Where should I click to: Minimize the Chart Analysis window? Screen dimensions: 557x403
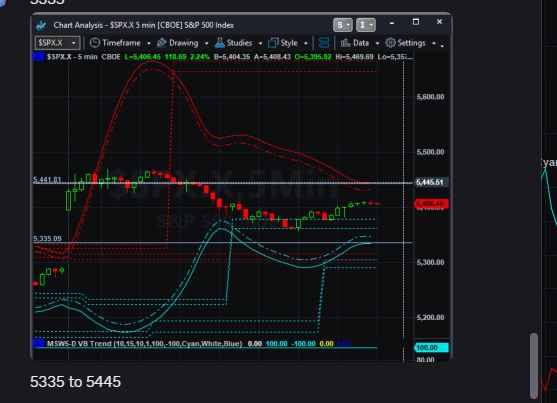point(392,23)
